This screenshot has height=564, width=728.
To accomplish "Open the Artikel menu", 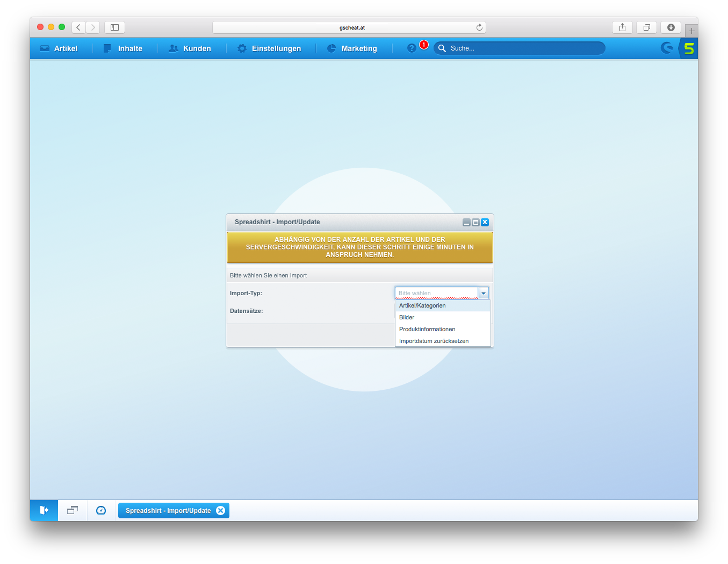I will tap(59, 48).
